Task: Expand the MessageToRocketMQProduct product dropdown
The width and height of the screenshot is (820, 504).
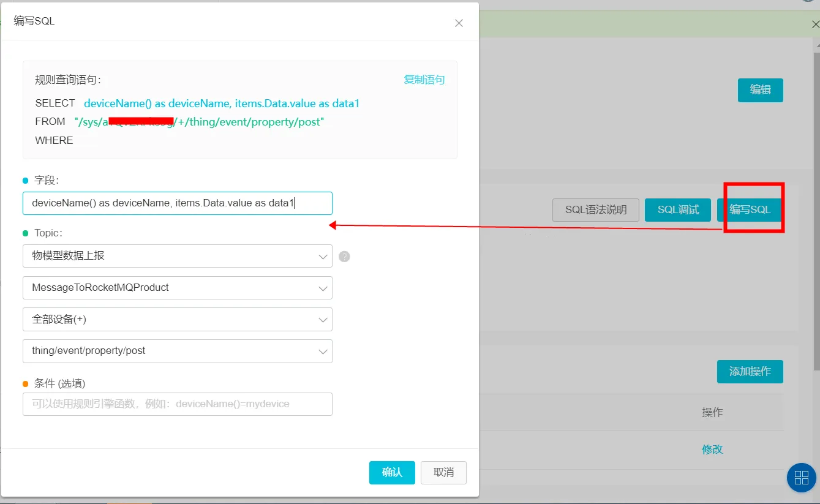Action: coord(178,288)
